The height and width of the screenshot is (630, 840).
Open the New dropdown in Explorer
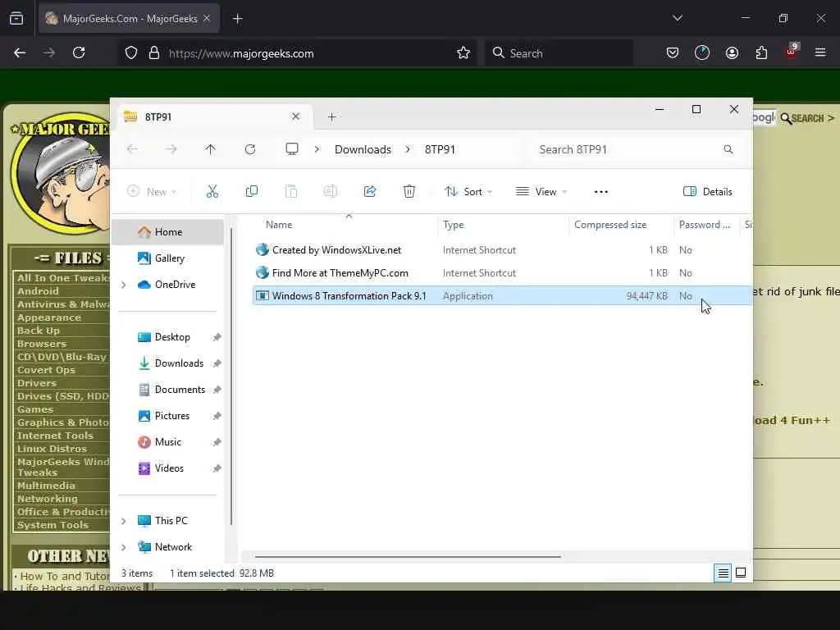tap(152, 192)
